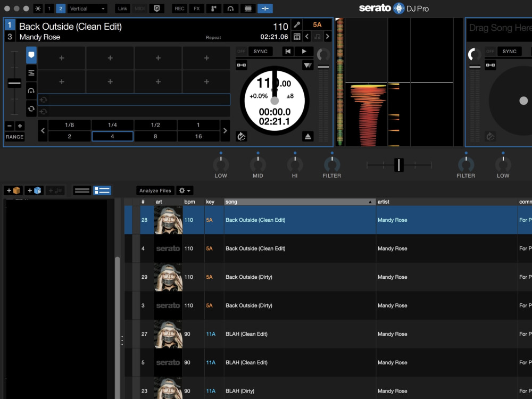Adjust the deck 1 gain knob
The width and height of the screenshot is (532, 399).
click(x=323, y=55)
